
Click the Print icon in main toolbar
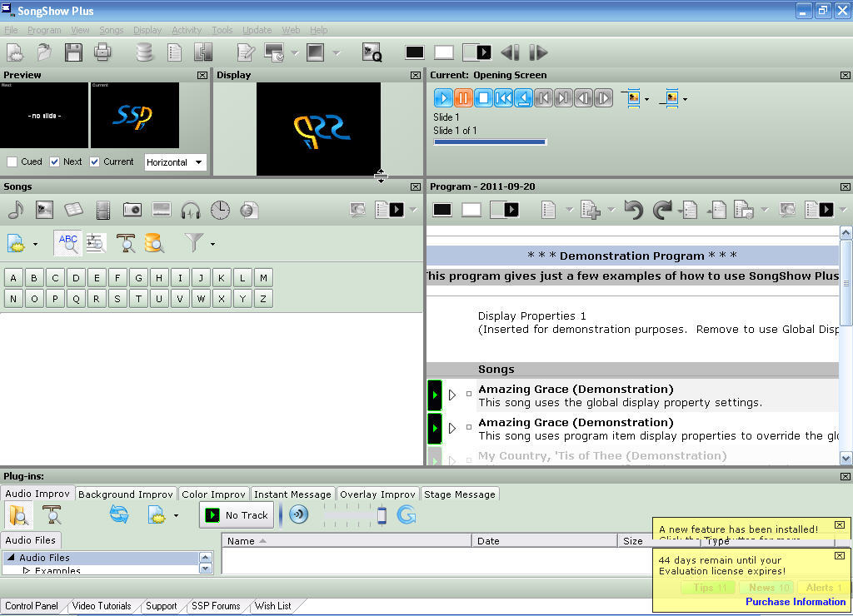coord(102,52)
